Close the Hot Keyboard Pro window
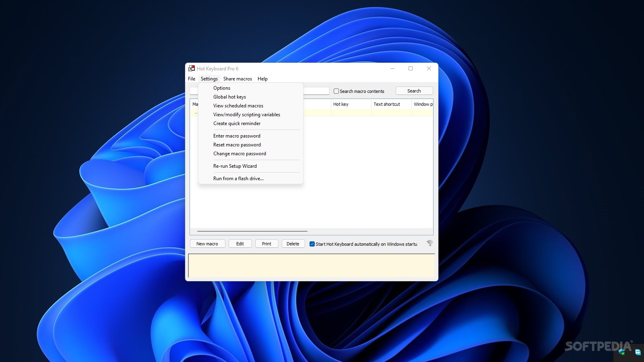Viewport: 644px width, 362px height. tap(429, 68)
